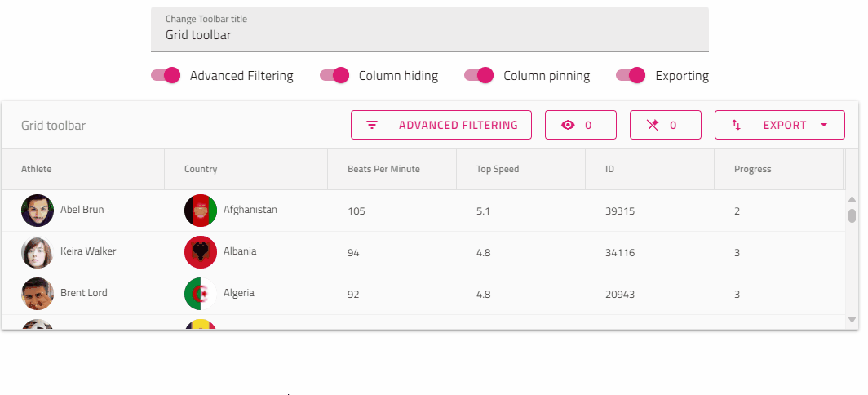
Task: Click the Top Speed column header
Action: [x=498, y=169]
